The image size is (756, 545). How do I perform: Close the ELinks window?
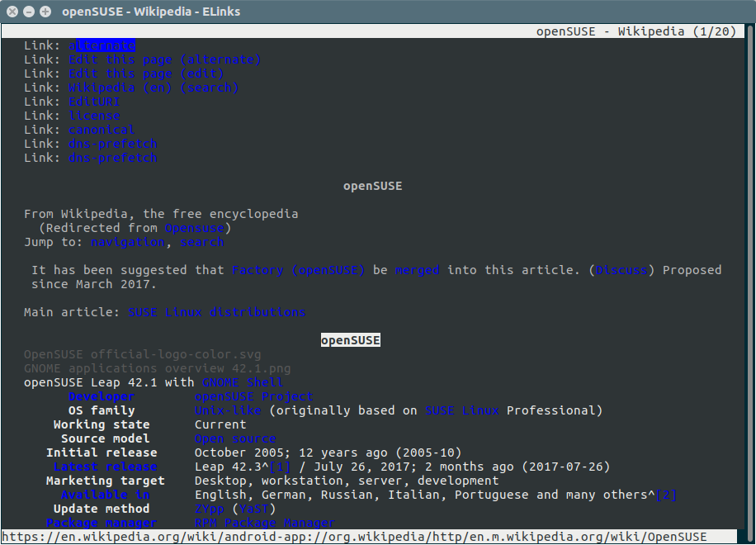[x=12, y=12]
